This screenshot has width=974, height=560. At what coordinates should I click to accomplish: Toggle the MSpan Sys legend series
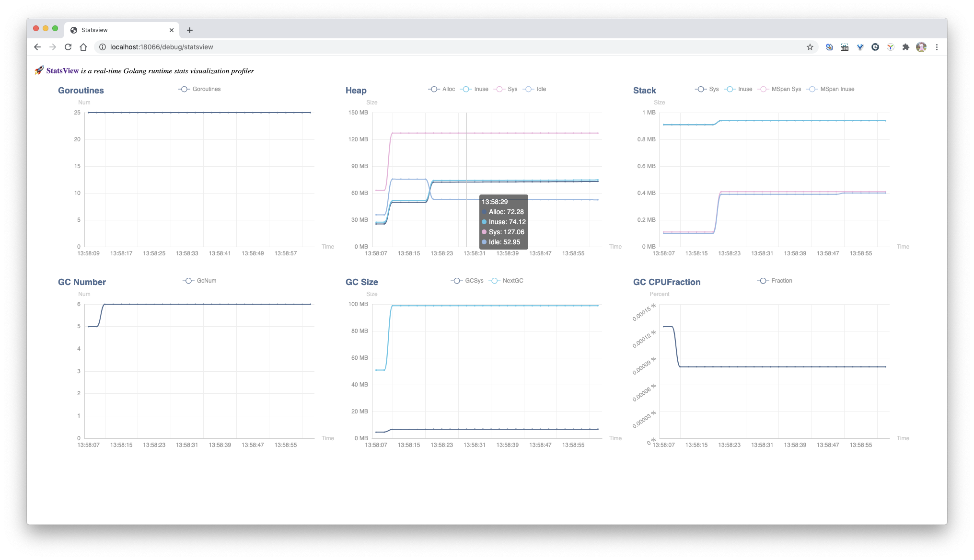tap(779, 89)
